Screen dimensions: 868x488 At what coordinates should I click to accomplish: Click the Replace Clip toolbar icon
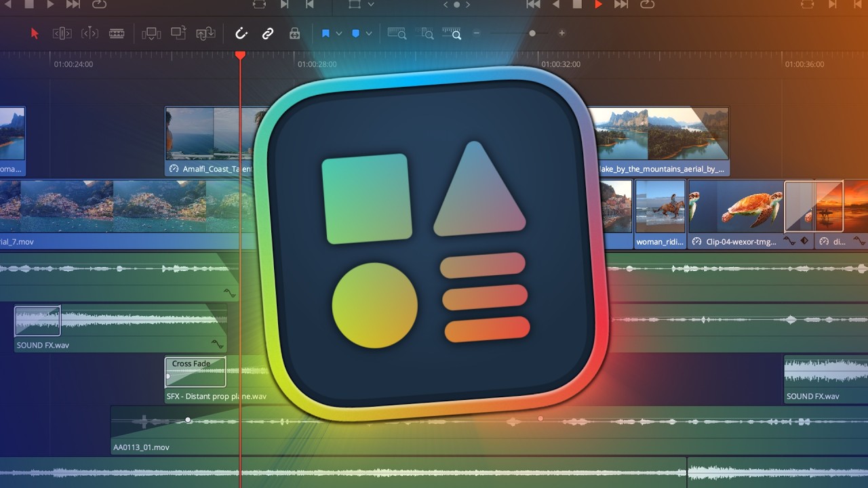(205, 33)
